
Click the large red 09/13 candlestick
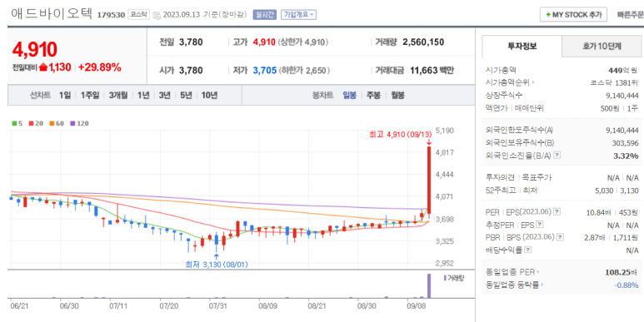pyautogui.click(x=429, y=179)
